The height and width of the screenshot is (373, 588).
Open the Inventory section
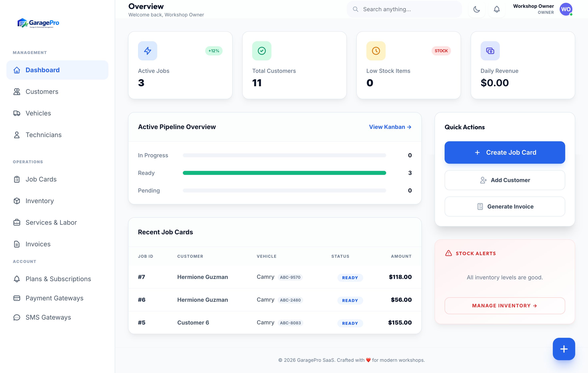tap(40, 201)
